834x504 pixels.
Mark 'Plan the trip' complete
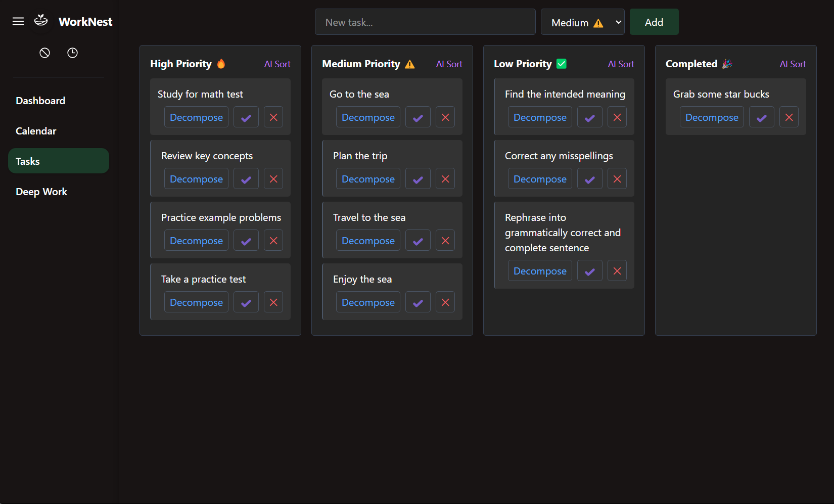pos(418,179)
